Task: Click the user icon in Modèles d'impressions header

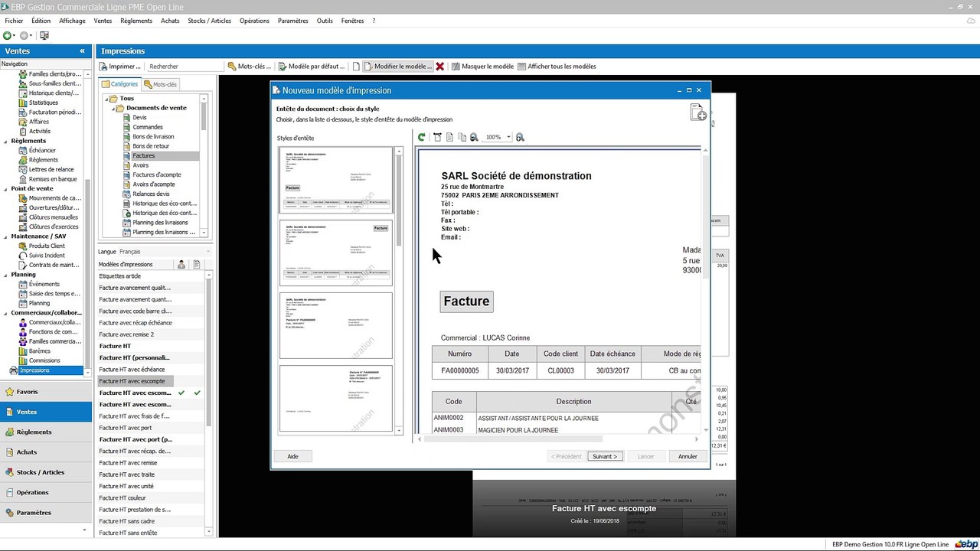Action: coord(181,264)
